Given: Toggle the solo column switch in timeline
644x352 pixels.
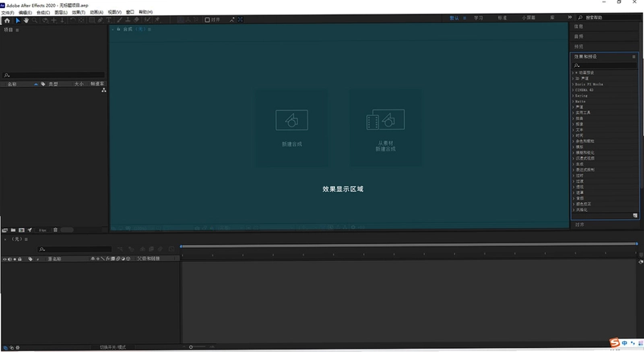Looking at the screenshot, I should [x=14, y=259].
